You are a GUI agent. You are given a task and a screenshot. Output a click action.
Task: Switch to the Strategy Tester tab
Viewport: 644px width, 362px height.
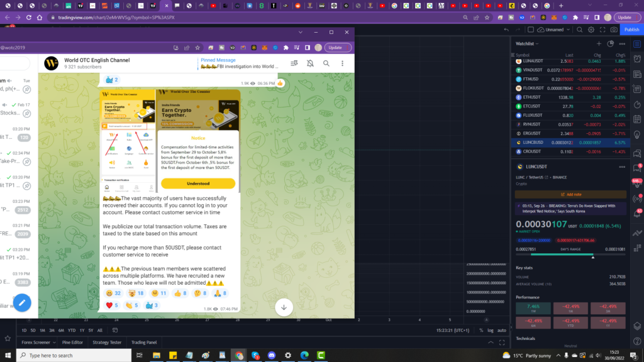(x=107, y=343)
